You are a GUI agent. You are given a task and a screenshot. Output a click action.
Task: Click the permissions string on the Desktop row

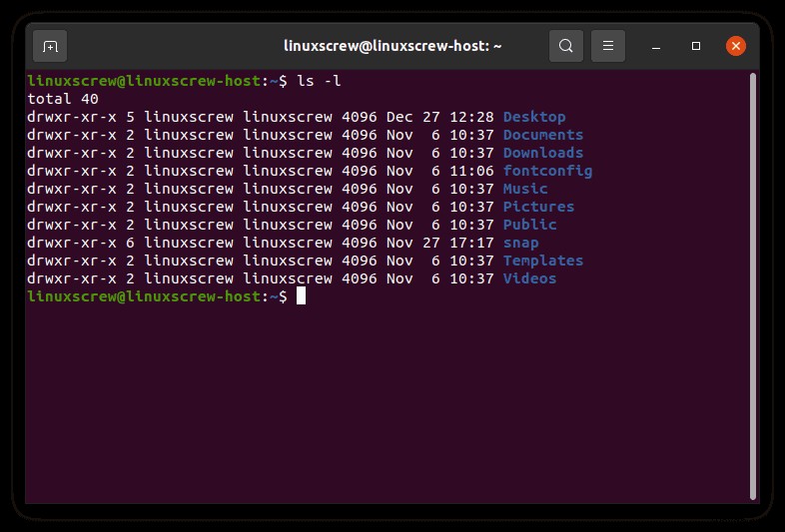pyautogui.click(x=72, y=117)
